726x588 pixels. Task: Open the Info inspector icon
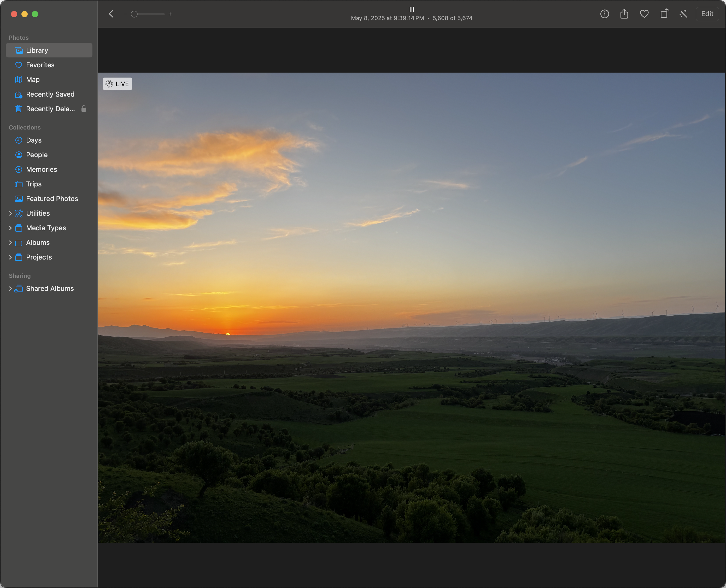[x=605, y=14]
